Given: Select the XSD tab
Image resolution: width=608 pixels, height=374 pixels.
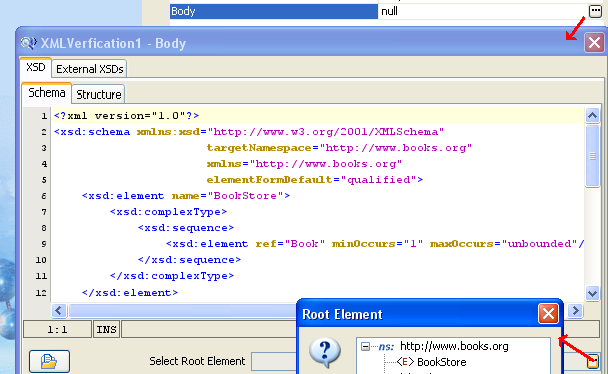Looking at the screenshot, I should point(36,67).
